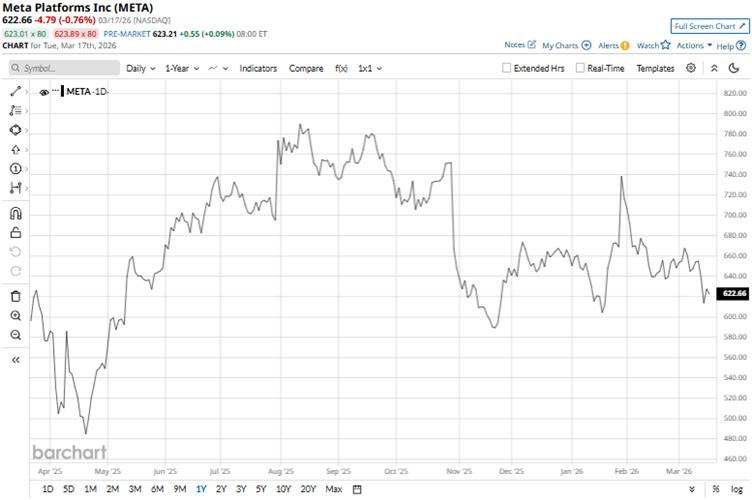Open the 1-Year period dropdown

click(x=182, y=69)
